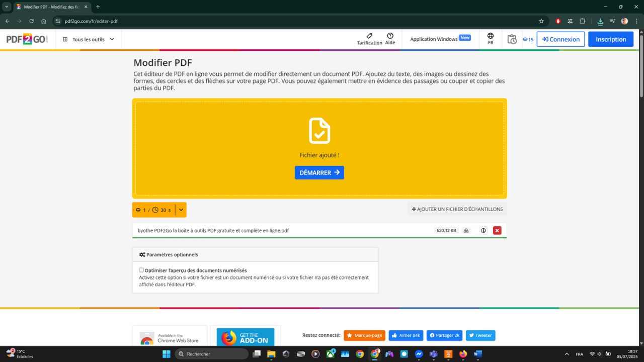Enable Optimiser l'aperçu des documents numérisés

[x=141, y=270]
